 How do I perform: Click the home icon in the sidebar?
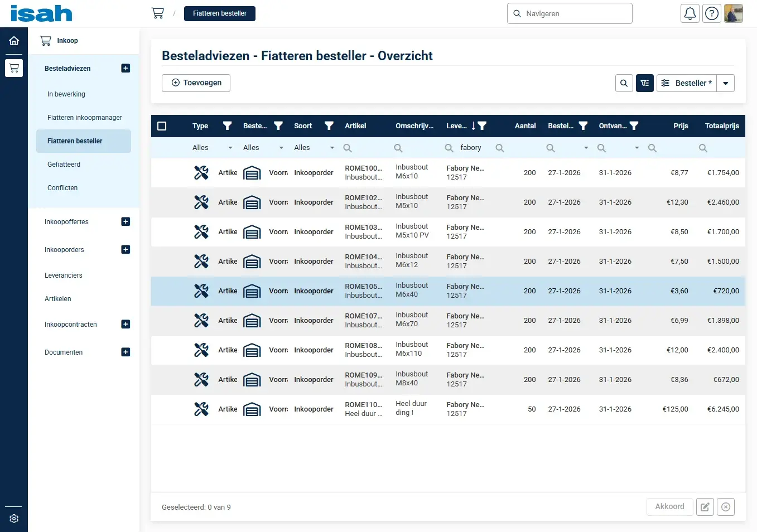point(14,41)
